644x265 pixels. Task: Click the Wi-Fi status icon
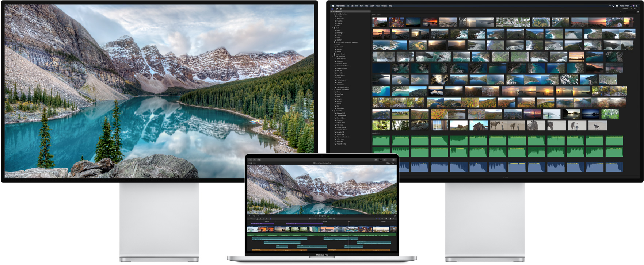610,6
